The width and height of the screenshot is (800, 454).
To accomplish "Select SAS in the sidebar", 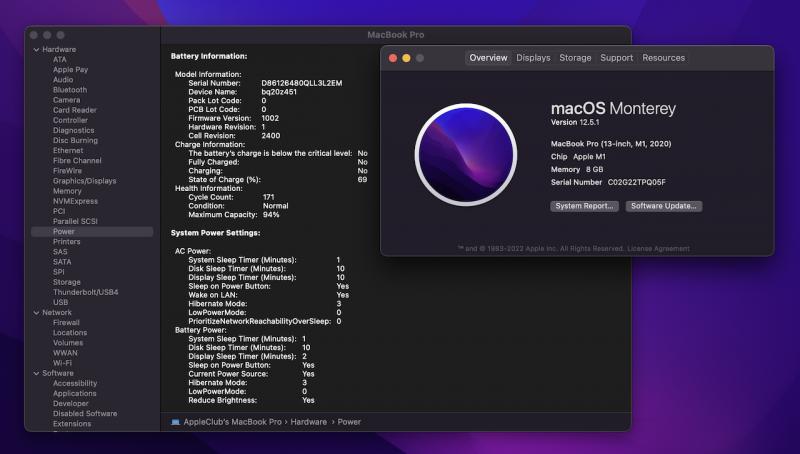I will [60, 252].
